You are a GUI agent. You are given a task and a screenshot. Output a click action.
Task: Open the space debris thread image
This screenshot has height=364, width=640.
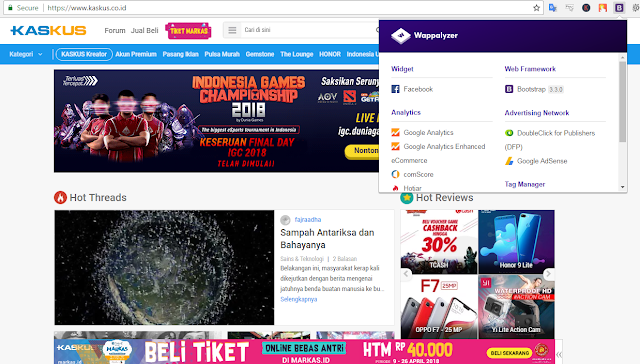(164, 268)
